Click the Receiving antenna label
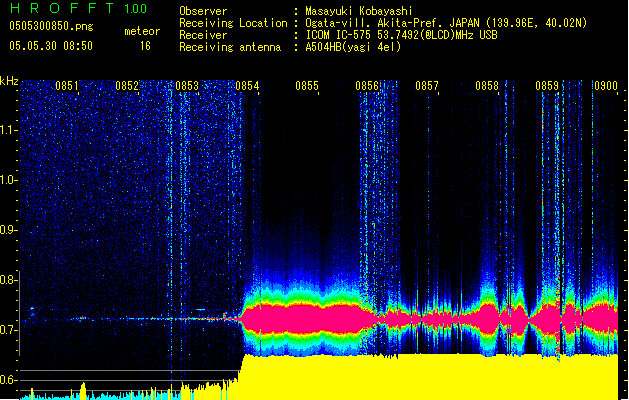Image resolution: width=629 pixels, height=400 pixels. 230,47
